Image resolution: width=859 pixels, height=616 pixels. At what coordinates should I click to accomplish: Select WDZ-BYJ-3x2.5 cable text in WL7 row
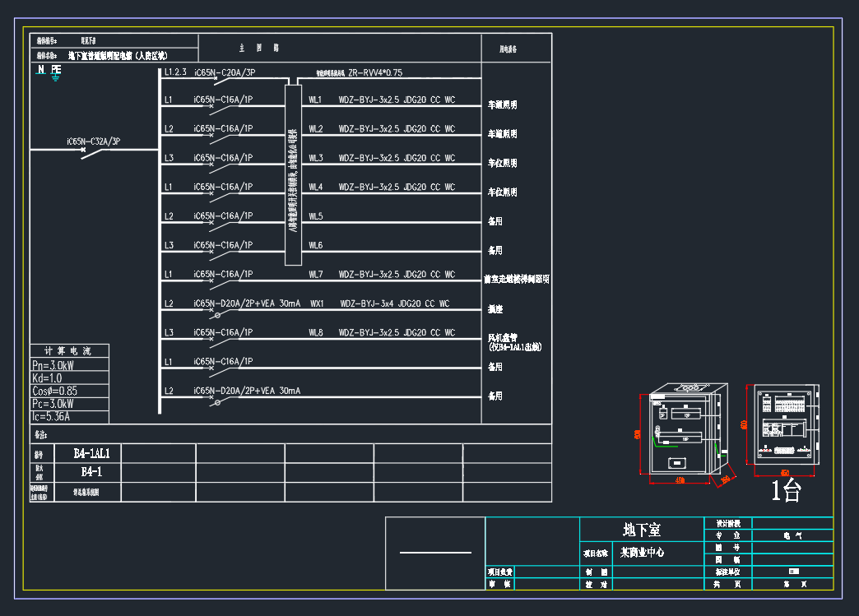pos(397,275)
